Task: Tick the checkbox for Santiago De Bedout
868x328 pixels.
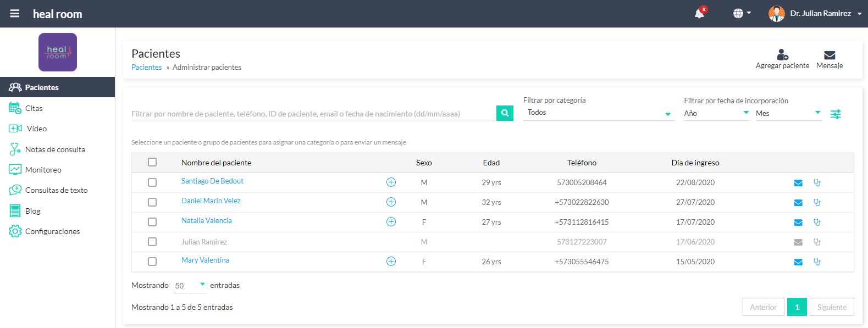Action: coord(152,182)
